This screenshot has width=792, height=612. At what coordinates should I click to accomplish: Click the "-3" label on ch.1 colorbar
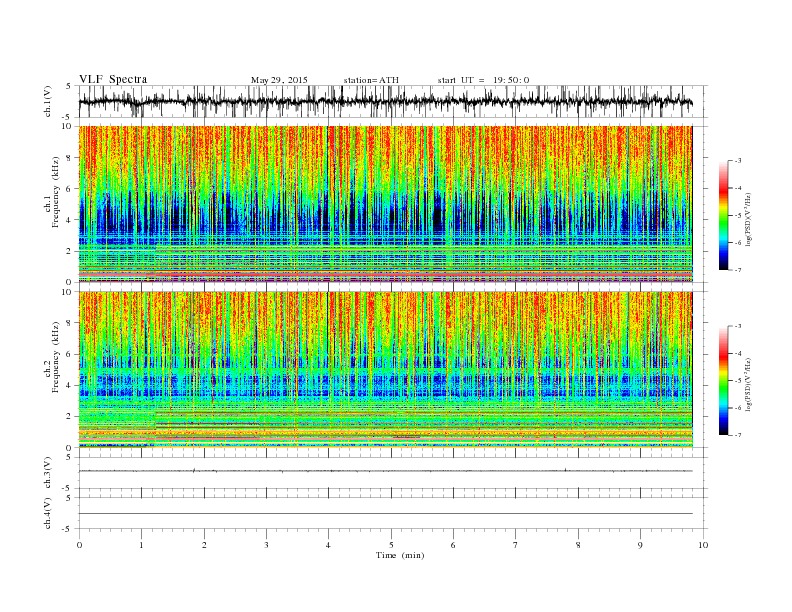737,161
